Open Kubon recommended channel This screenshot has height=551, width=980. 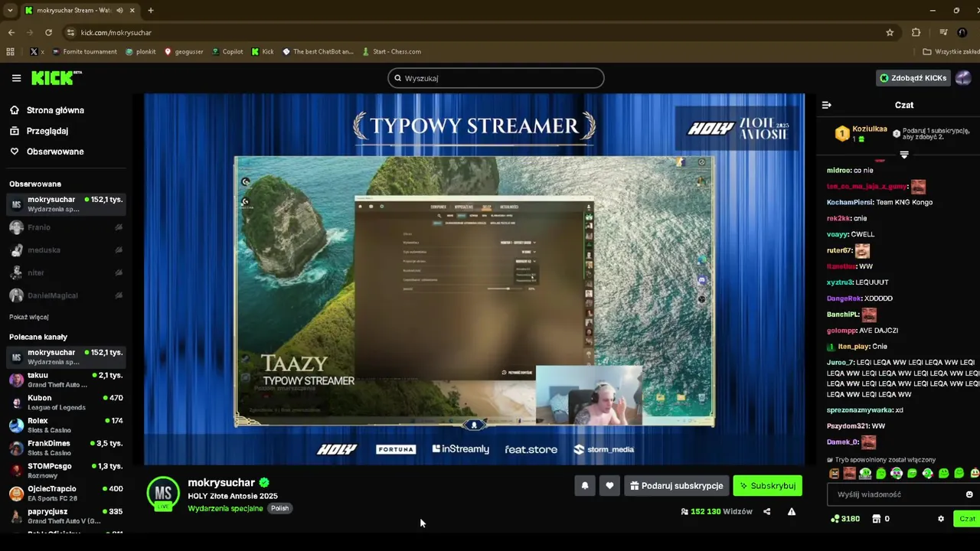(66, 403)
